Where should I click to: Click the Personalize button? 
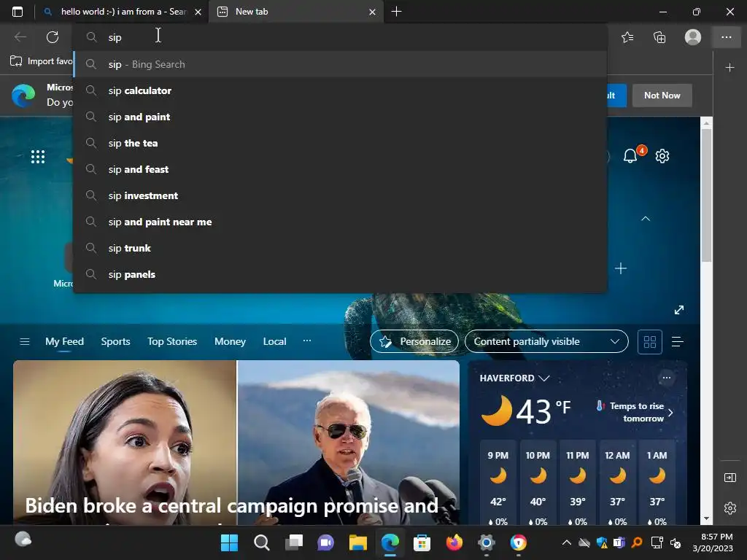(x=414, y=341)
